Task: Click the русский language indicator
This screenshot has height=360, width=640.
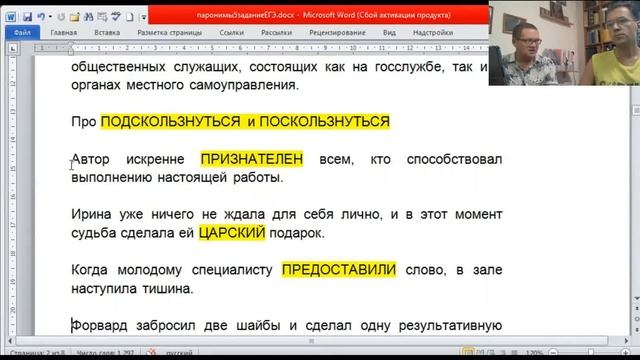Action: point(179,353)
